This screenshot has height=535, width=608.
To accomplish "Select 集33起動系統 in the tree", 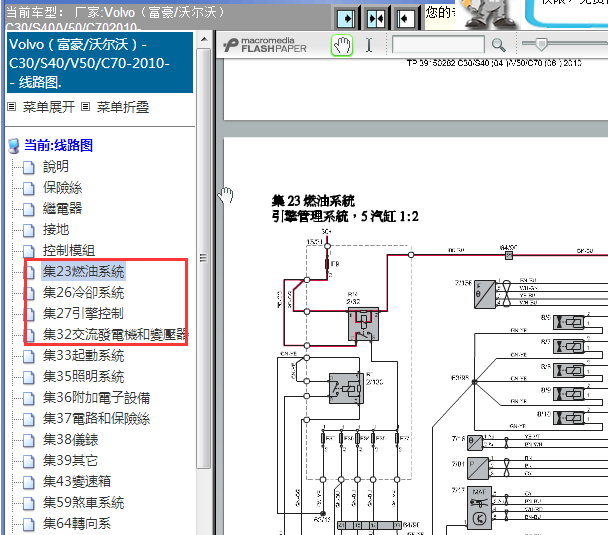I will [x=83, y=356].
